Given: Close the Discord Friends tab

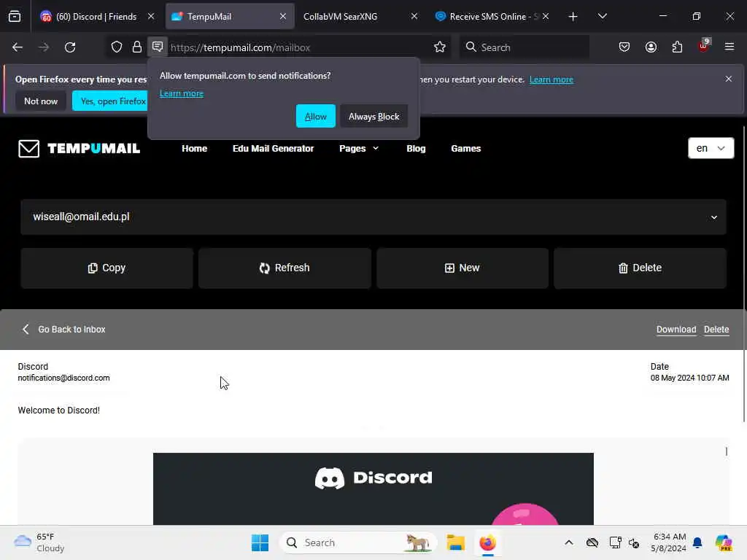Looking at the screenshot, I should pyautogui.click(x=151, y=16).
